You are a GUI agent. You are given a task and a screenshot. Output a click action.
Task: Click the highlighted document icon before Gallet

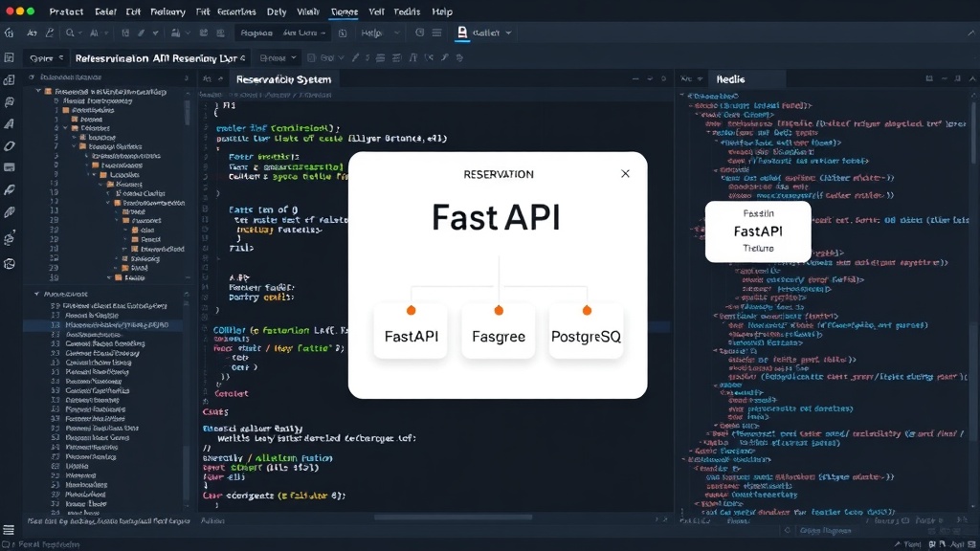click(462, 33)
